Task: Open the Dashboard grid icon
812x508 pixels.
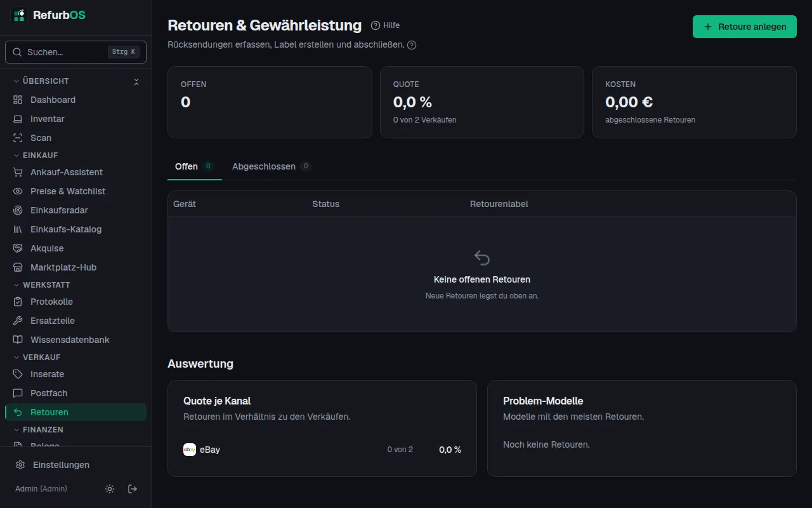Action: tap(18, 100)
